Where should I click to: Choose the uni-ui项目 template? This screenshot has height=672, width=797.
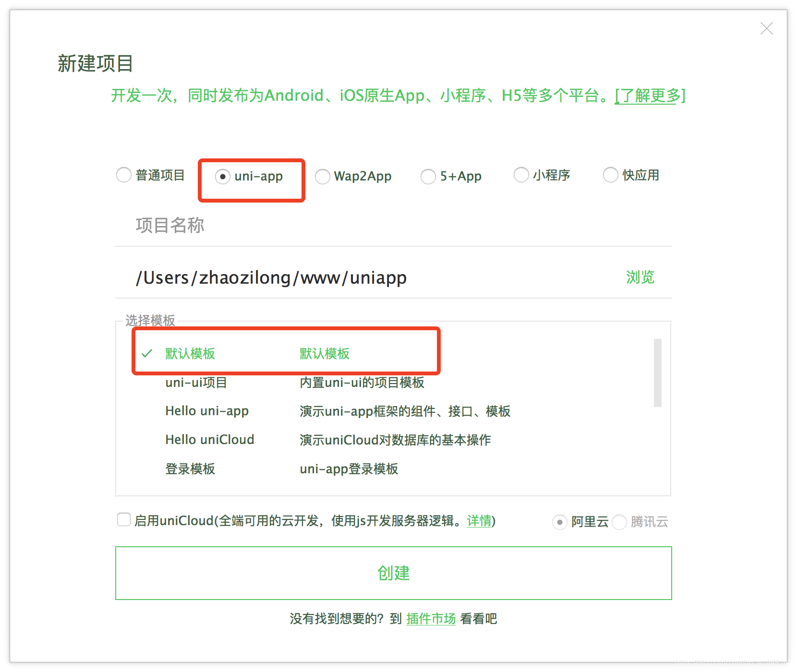tap(196, 383)
